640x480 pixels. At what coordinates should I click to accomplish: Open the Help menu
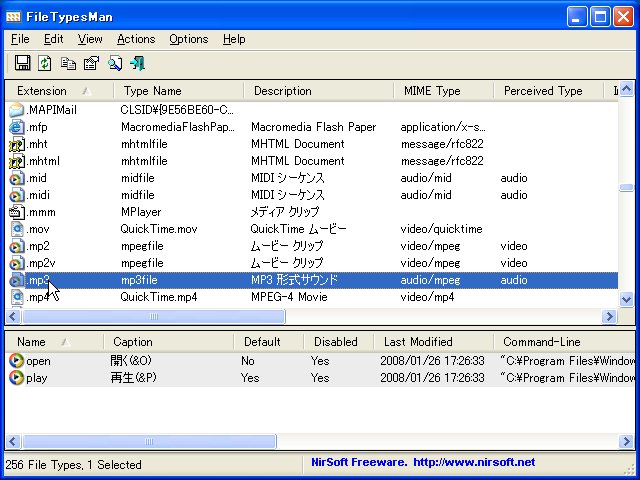point(234,39)
